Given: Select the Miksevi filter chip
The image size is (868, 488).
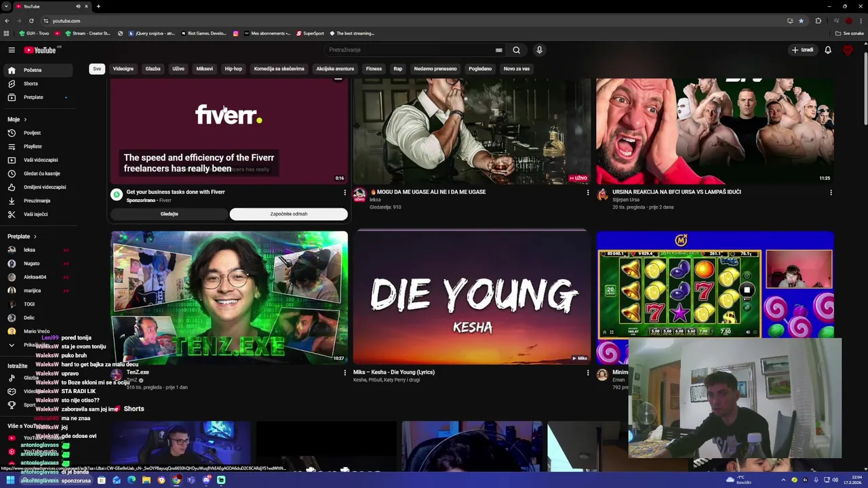Looking at the screenshot, I should [205, 68].
